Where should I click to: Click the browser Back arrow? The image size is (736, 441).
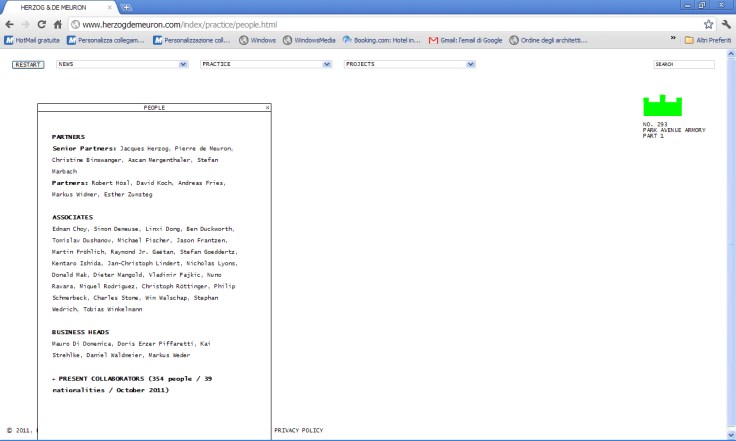10,23
